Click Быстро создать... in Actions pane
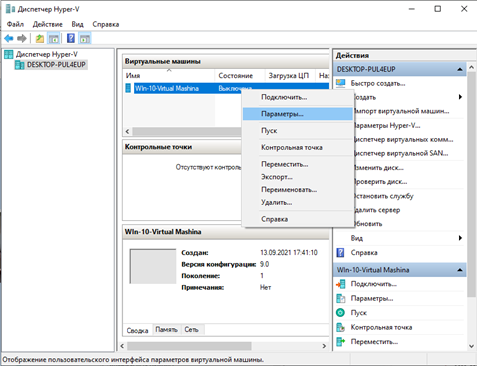Screen dimensions: 477x366 click(378, 83)
